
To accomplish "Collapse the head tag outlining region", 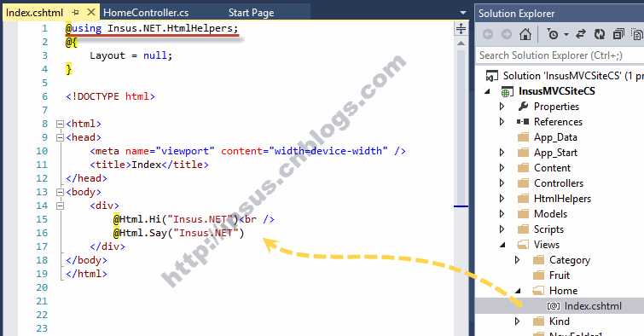I will (60, 137).
